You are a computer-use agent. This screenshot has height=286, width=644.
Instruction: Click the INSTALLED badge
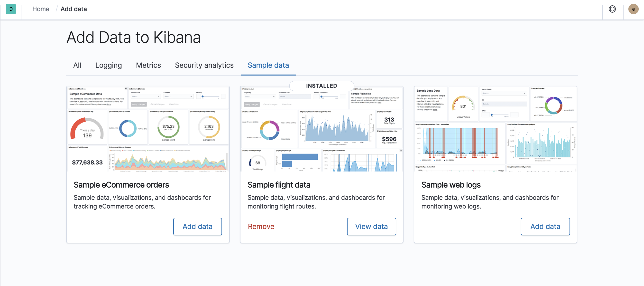(321, 86)
